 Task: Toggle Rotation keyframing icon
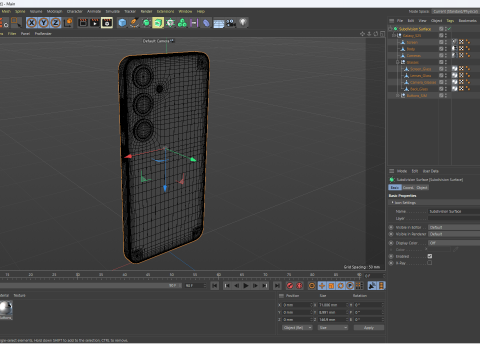[340, 286]
